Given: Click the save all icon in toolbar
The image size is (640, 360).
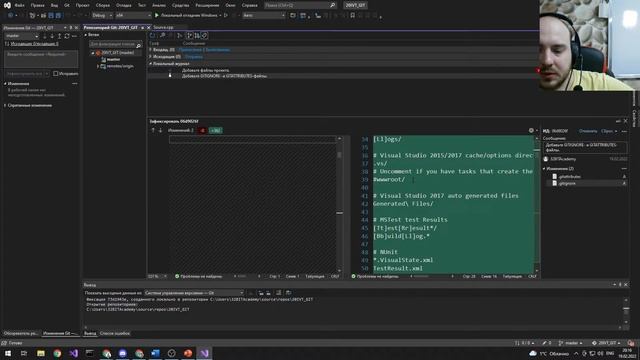Looking at the screenshot, I should click(x=58, y=16).
